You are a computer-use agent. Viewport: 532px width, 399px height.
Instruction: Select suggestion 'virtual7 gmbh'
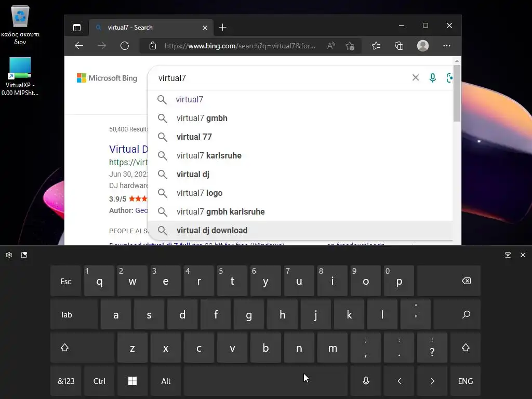[301, 118]
